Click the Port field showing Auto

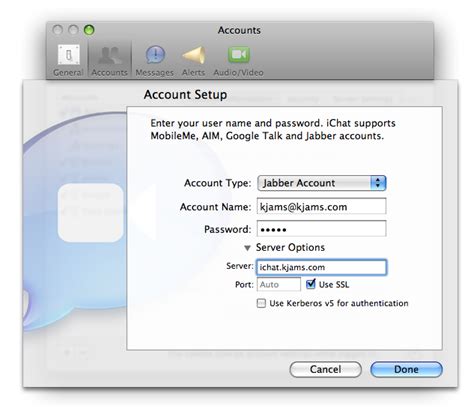279,285
